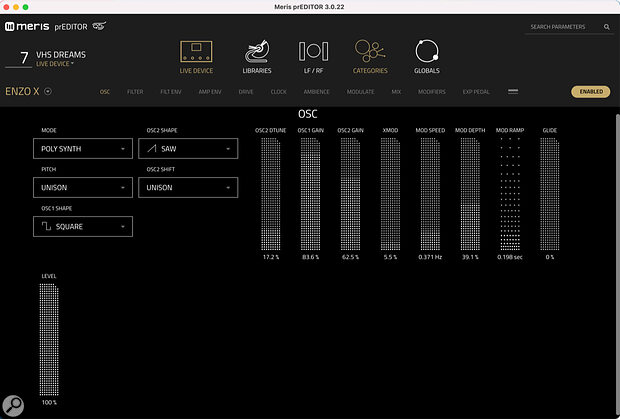Open the LF / RF icon

[x=313, y=51]
